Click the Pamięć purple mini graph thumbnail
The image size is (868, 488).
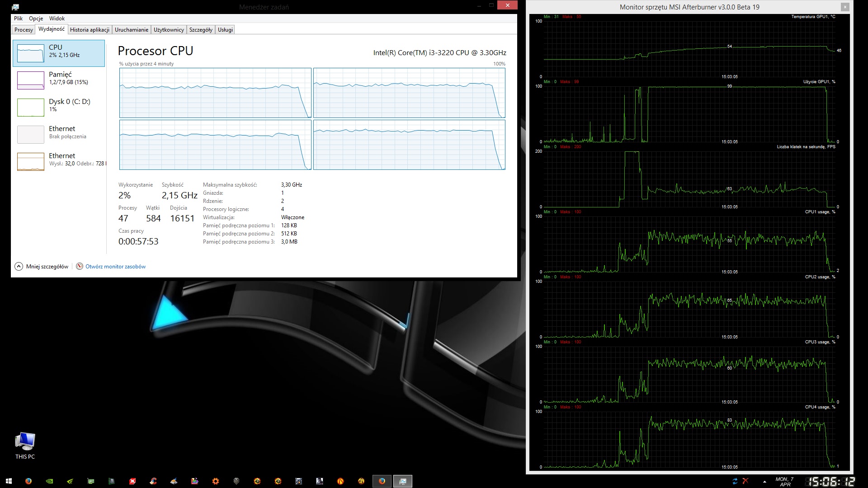point(31,80)
